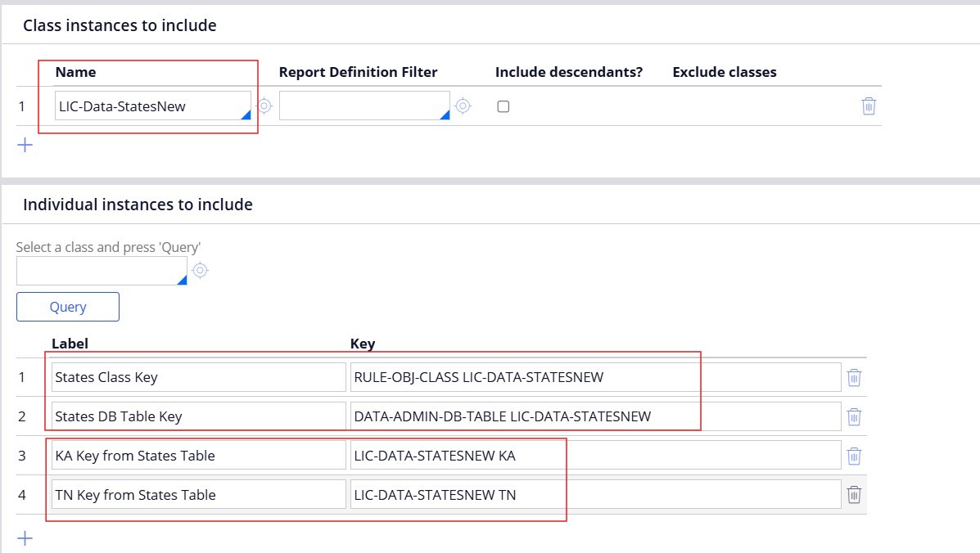Delete the States DB Table Key row
980x553 pixels.
tap(854, 416)
